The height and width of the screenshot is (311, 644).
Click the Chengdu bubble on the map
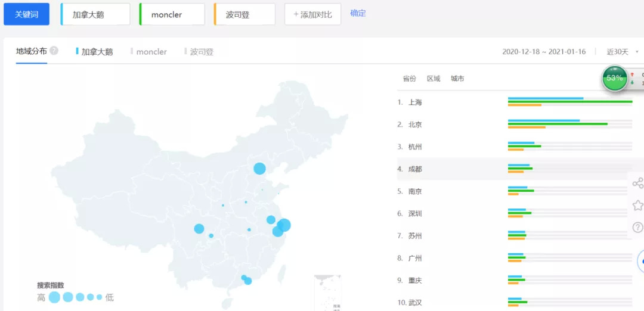click(199, 229)
